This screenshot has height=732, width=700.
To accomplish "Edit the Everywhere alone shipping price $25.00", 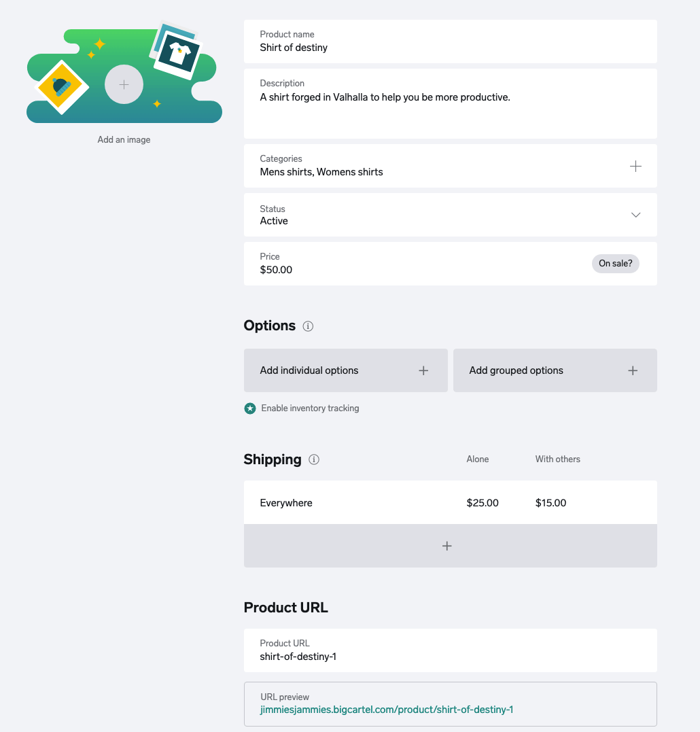I will tap(483, 503).
